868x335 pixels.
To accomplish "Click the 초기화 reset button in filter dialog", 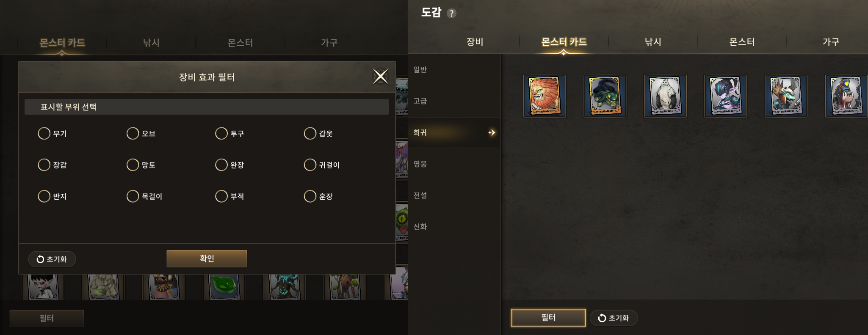I will [52, 259].
